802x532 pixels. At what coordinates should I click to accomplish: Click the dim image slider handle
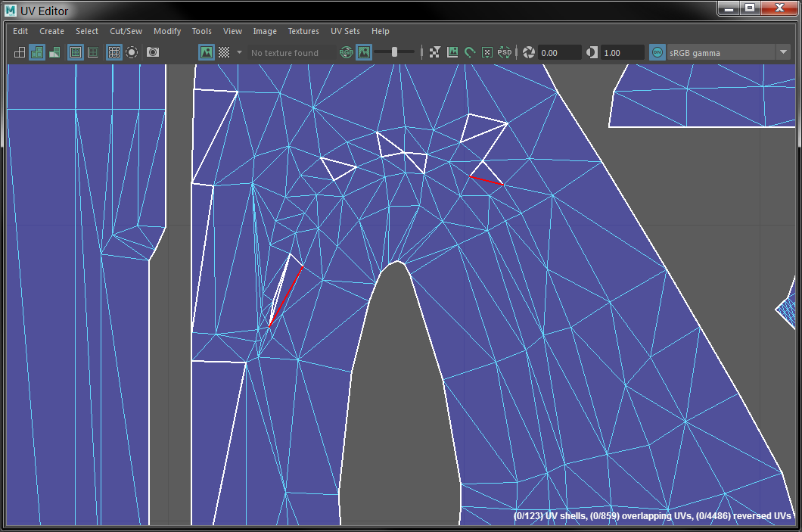point(394,52)
